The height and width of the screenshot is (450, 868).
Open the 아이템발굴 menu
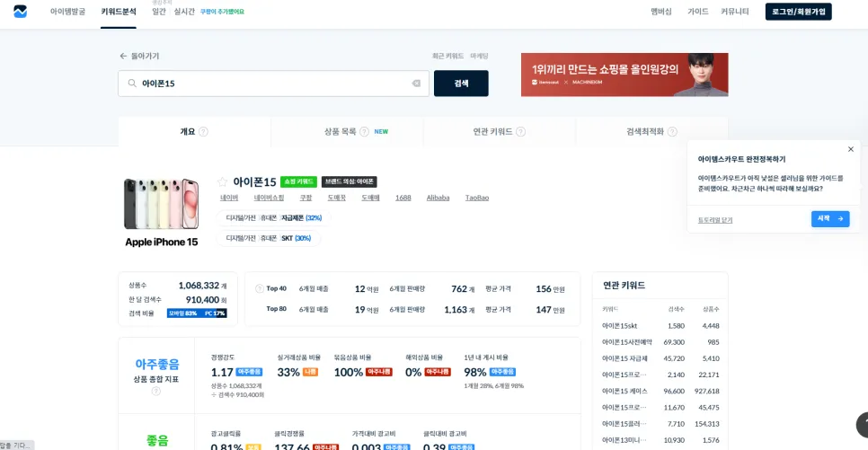point(67,12)
